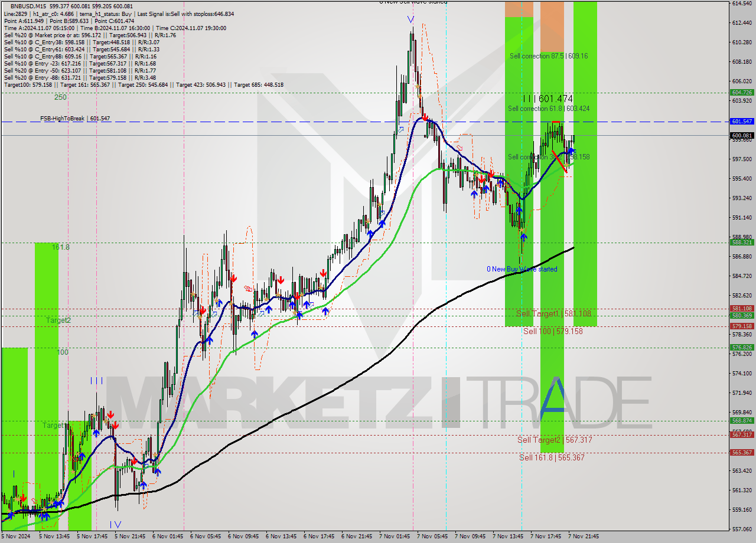Viewport: 756px width, 543px height.
Task: Click the green 588.321 price tag
Action: pos(742,242)
